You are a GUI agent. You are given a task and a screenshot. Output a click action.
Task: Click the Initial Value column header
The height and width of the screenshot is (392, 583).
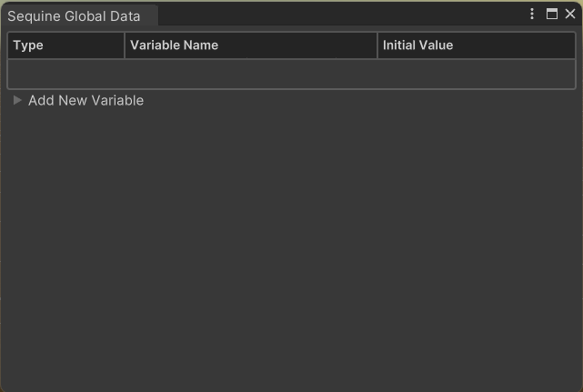477,45
